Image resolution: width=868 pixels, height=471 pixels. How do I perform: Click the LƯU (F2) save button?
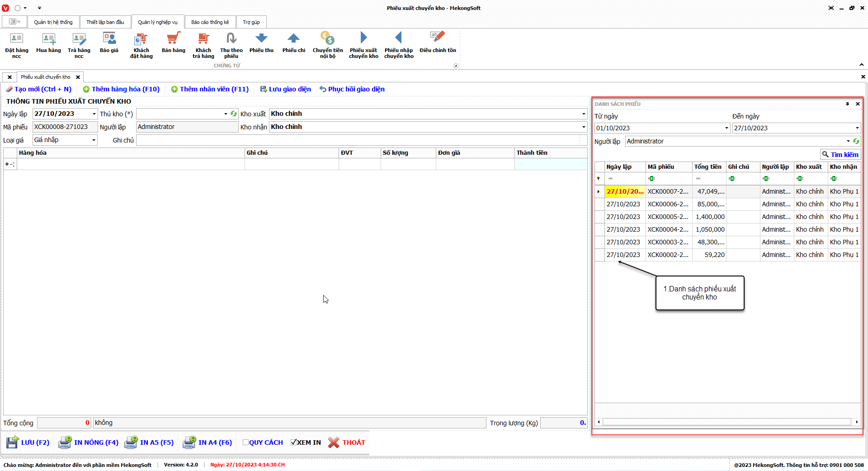coord(28,442)
